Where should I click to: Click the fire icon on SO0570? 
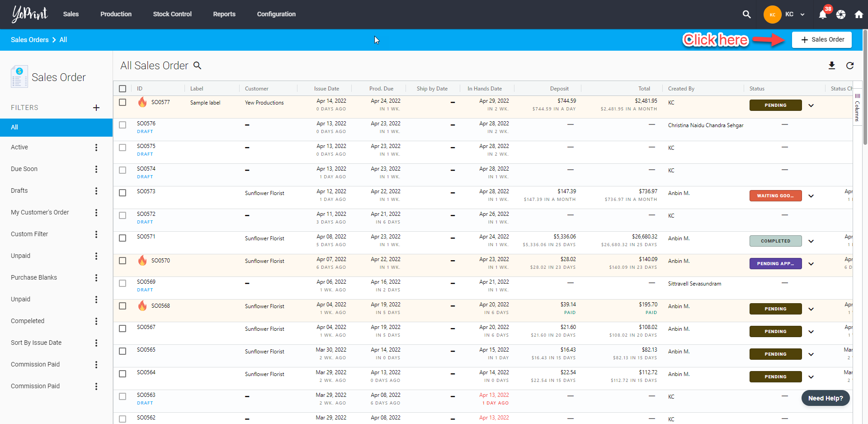pos(142,260)
